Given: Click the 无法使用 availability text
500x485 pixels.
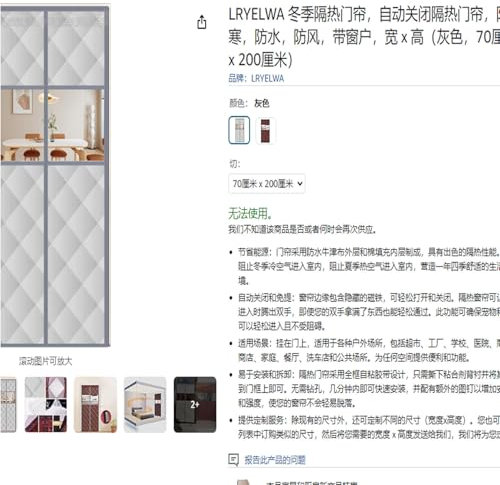Looking at the screenshot, I should [250, 213].
